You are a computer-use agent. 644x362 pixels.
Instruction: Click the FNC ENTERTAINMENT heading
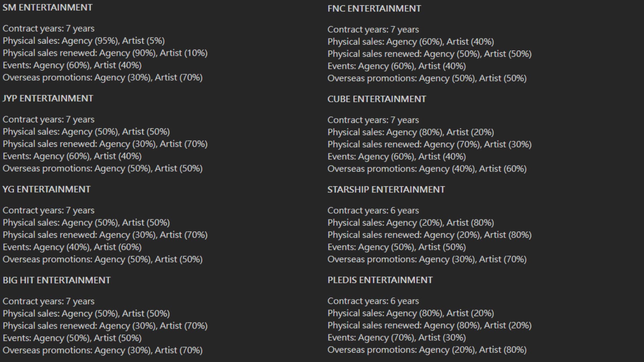click(374, 8)
